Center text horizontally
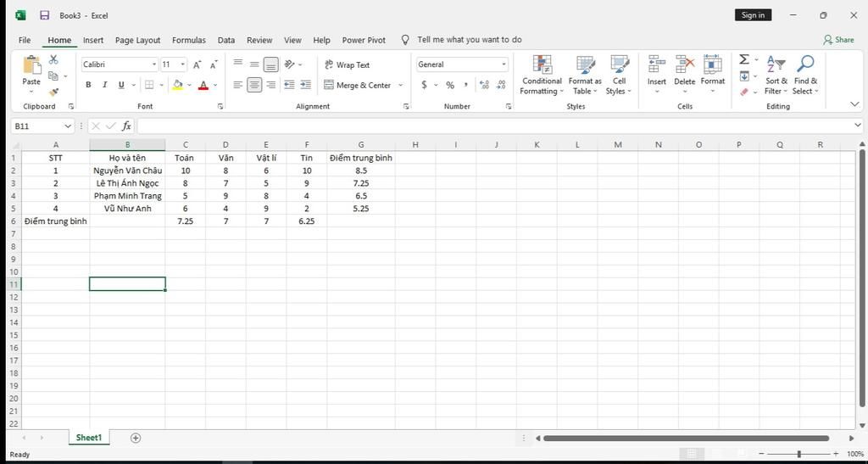The image size is (868, 464). point(254,85)
